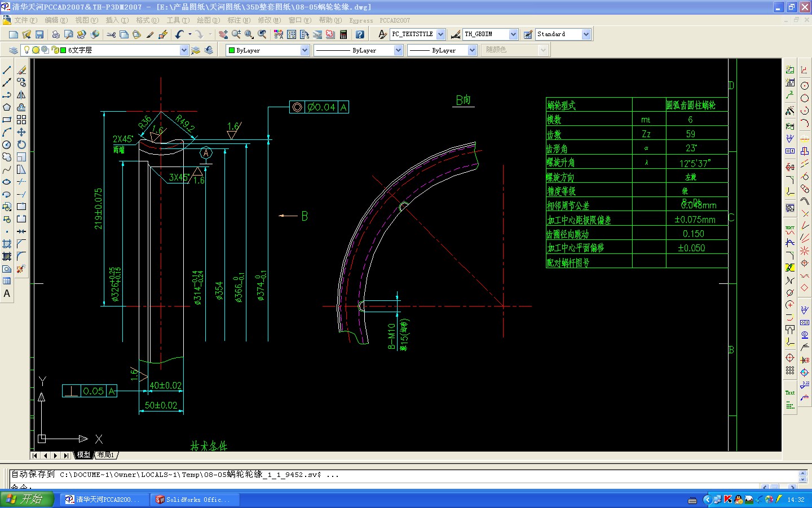Select the Revision Cloud tool
The height and width of the screenshot is (508, 812).
[7, 157]
